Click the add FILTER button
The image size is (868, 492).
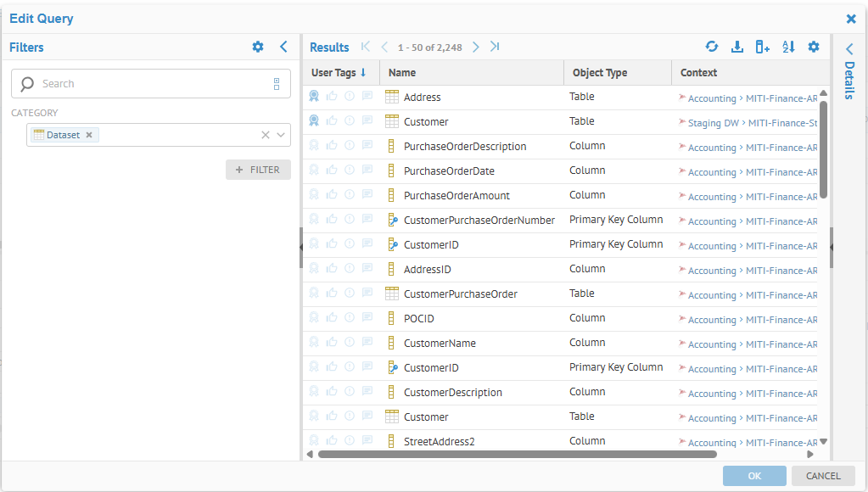point(258,170)
